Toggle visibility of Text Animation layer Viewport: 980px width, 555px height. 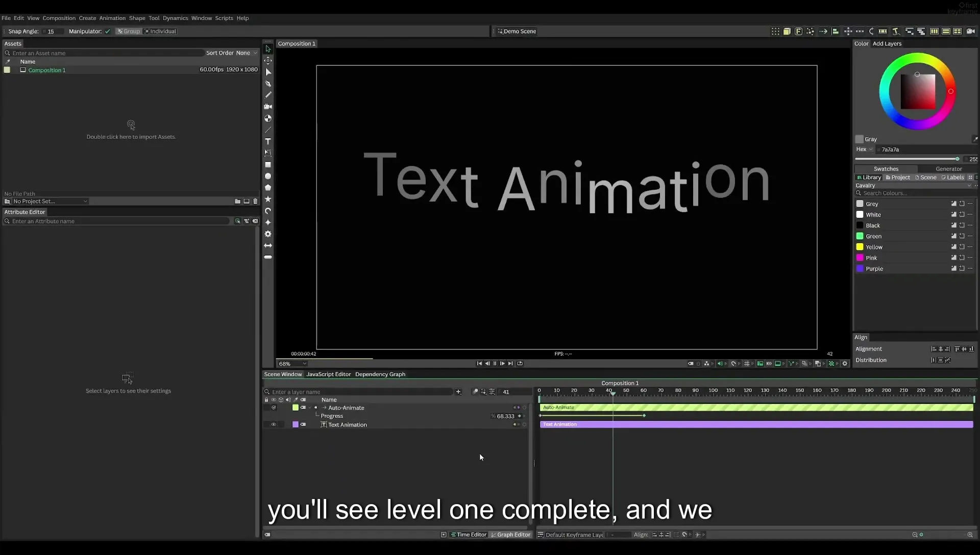(x=274, y=424)
